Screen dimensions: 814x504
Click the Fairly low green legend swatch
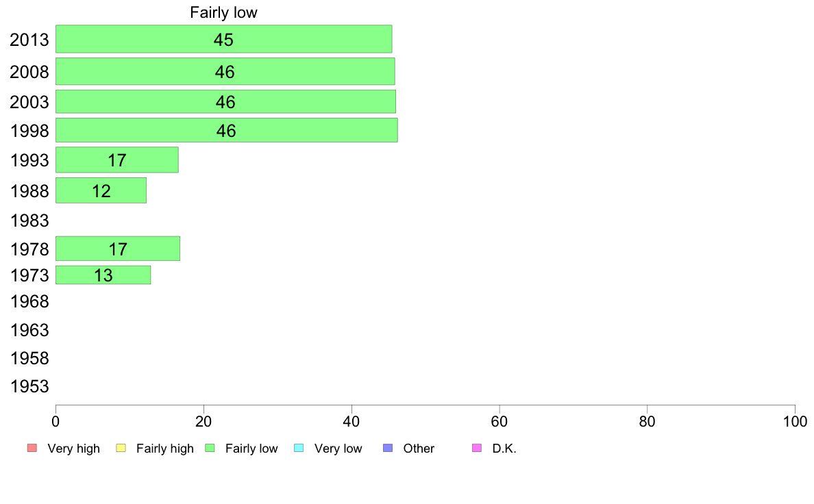(x=210, y=448)
